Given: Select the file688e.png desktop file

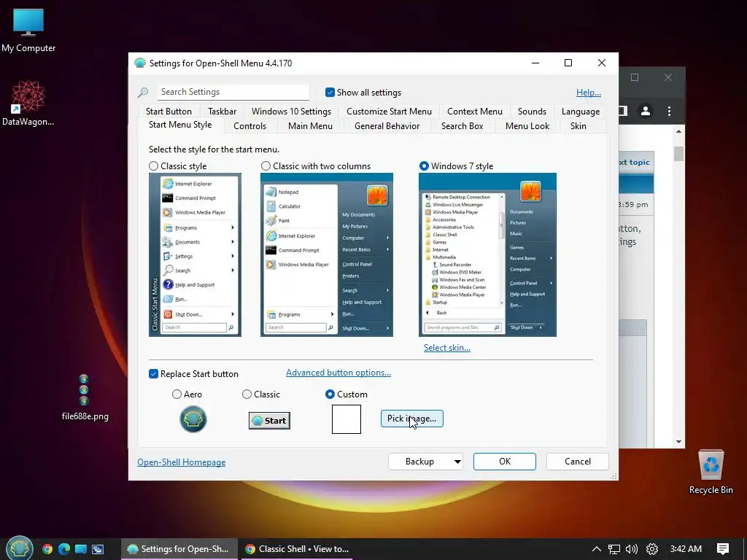Looking at the screenshot, I should pyautogui.click(x=85, y=397).
